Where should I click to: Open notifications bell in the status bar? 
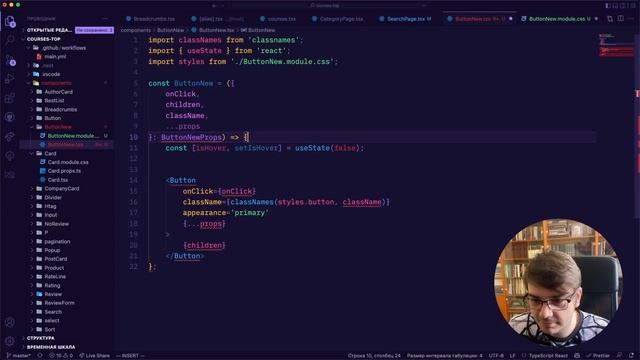click(x=632, y=356)
